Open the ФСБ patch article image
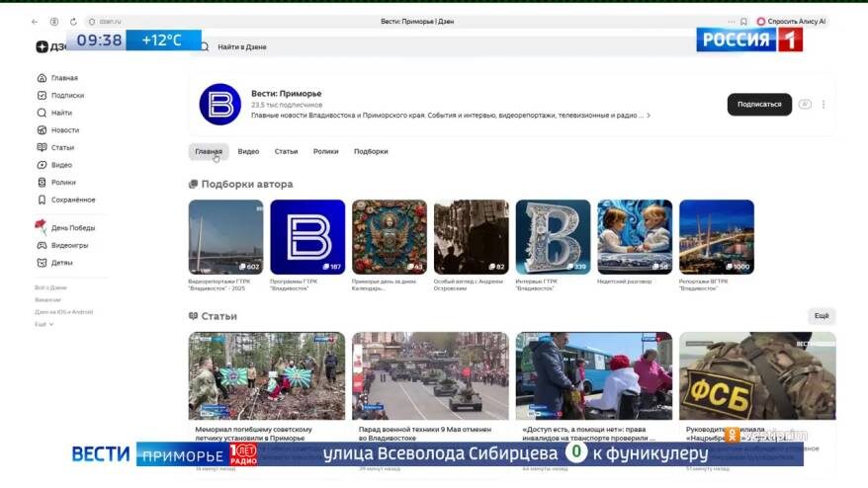 (758, 375)
